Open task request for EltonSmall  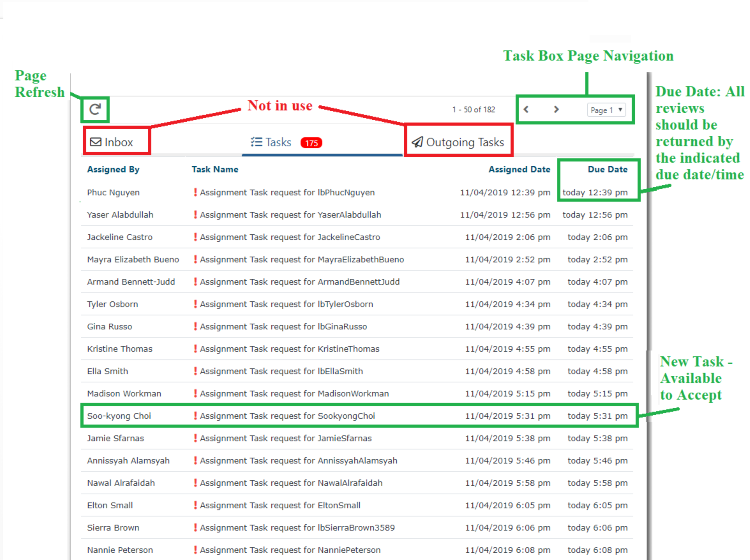tap(280, 506)
